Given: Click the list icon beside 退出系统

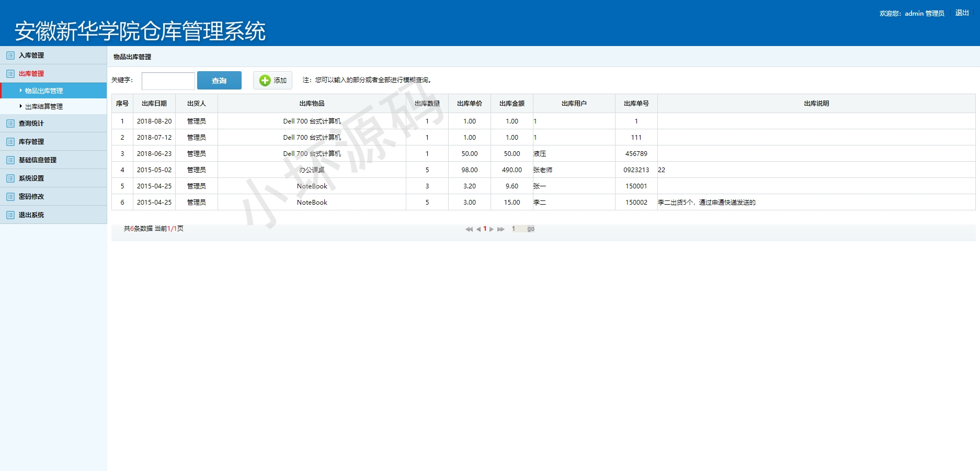Looking at the screenshot, I should (x=10, y=215).
